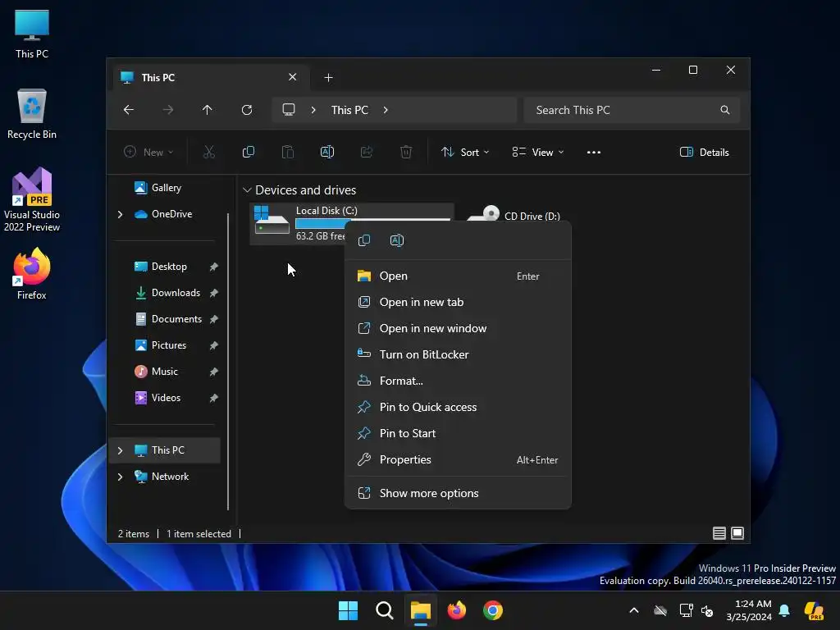The image size is (840, 630).
Task: Choose Open in new window
Action: click(x=458, y=328)
